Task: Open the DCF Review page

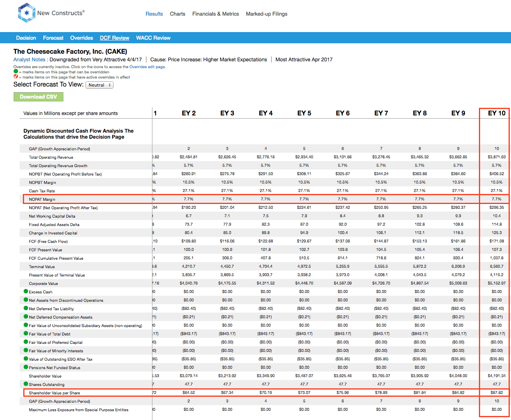Action: (x=114, y=38)
